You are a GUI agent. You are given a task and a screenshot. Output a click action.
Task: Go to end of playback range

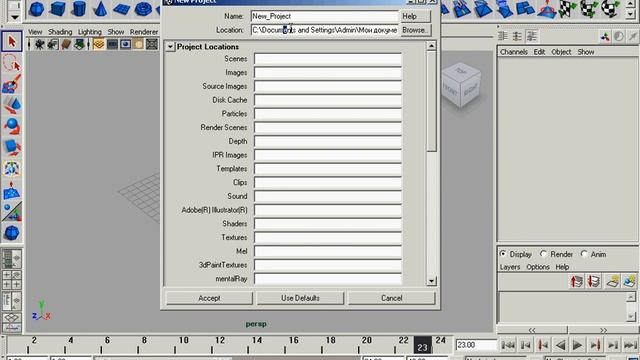click(x=631, y=345)
